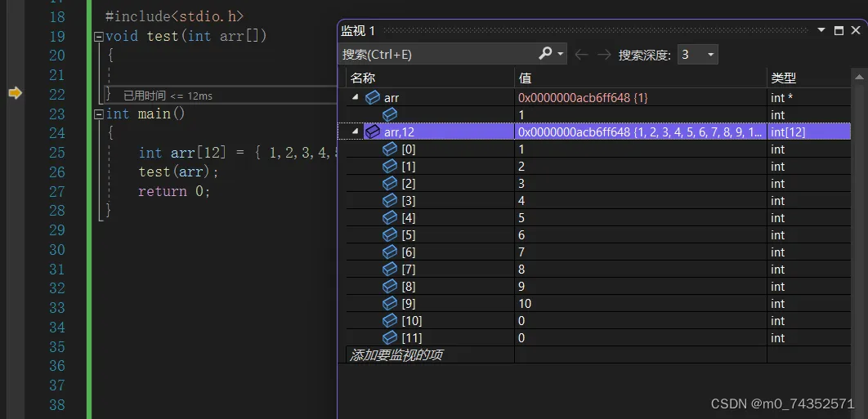Open the Watch 1 window position dropdown arrow
The width and height of the screenshot is (868, 419).
[x=821, y=30]
